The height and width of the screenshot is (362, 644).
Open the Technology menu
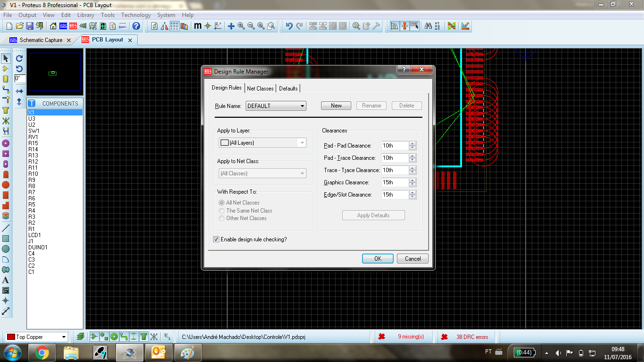point(136,15)
